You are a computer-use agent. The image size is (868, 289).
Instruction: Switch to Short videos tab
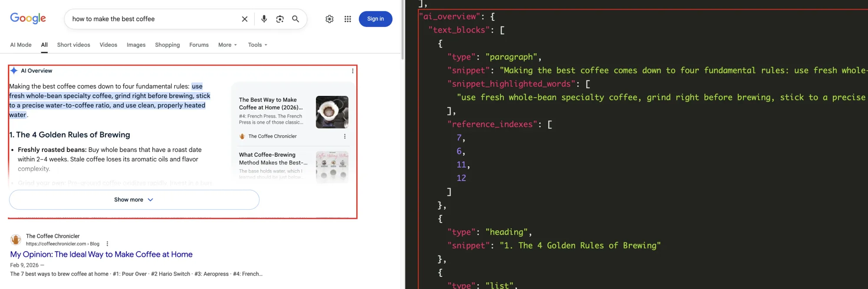click(x=74, y=45)
